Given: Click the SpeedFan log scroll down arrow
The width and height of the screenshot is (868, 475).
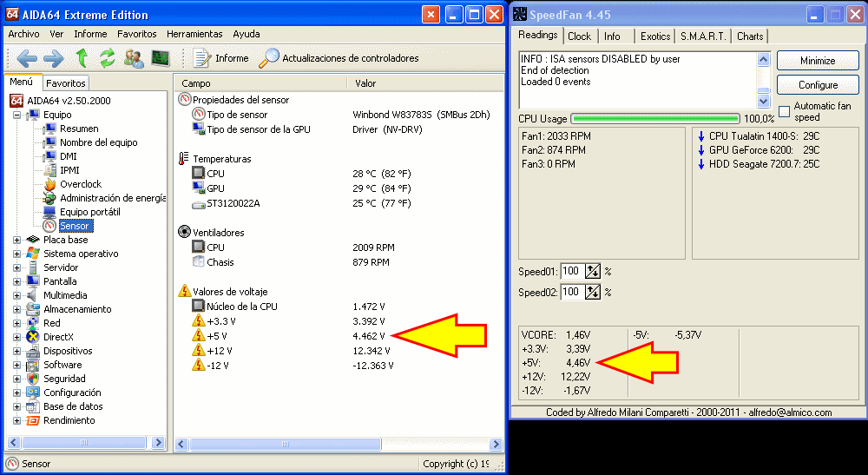Looking at the screenshot, I should coord(763,101).
